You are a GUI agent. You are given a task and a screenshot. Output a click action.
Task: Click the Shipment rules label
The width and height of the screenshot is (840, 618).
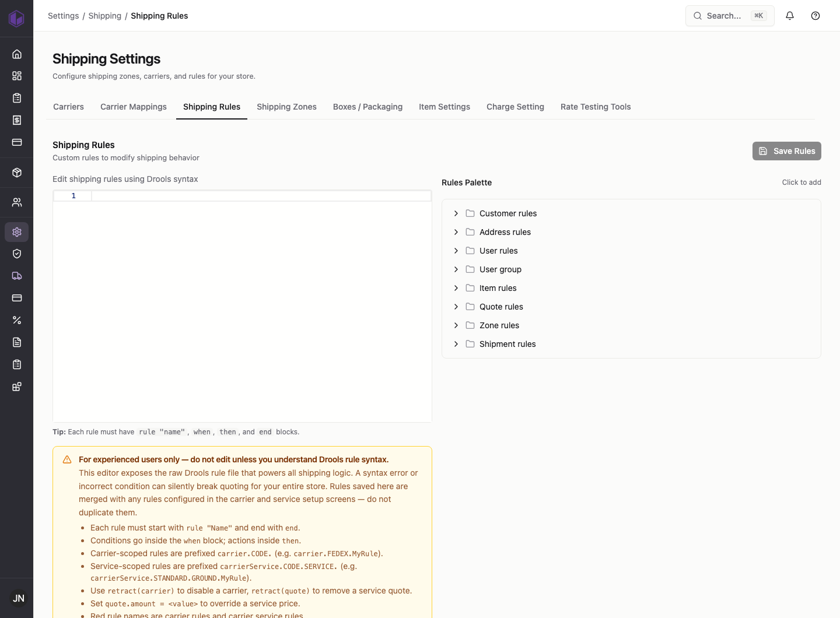click(x=508, y=344)
